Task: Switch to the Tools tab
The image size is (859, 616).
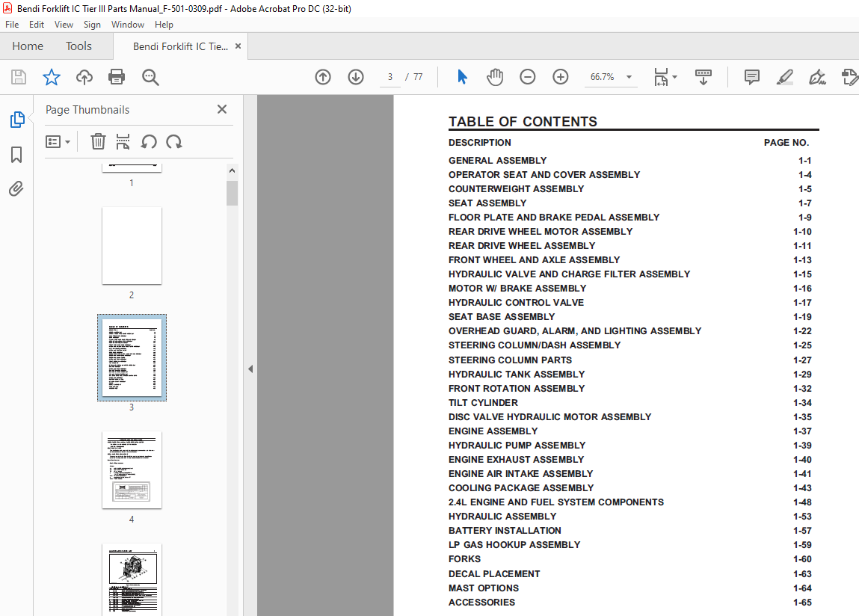Action: coord(79,46)
